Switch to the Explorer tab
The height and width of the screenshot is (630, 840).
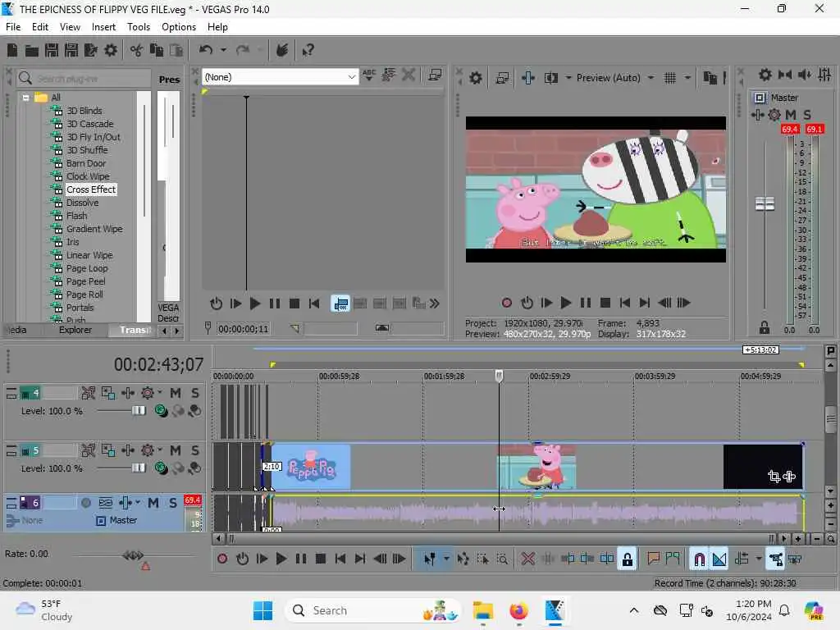click(x=75, y=330)
